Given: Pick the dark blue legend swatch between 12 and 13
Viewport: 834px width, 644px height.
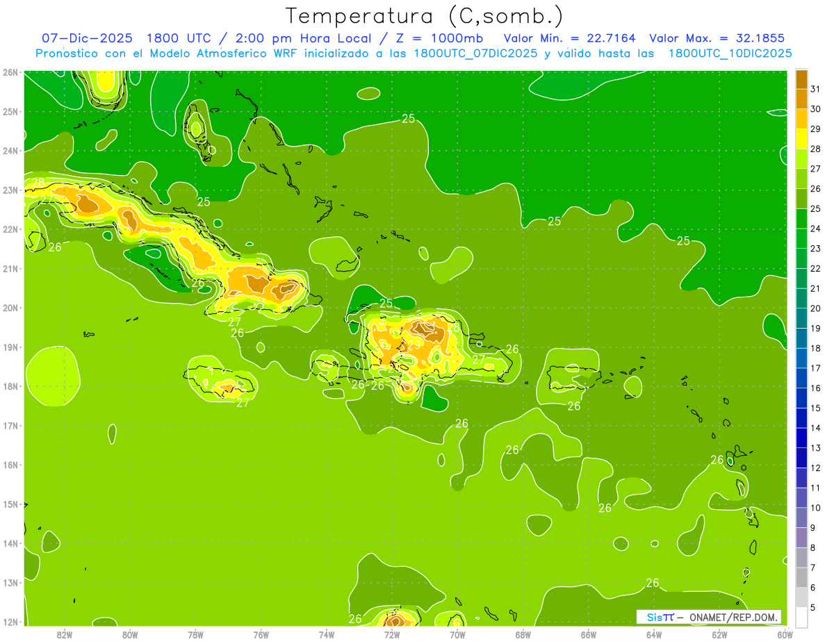Looking at the screenshot, I should [801, 458].
